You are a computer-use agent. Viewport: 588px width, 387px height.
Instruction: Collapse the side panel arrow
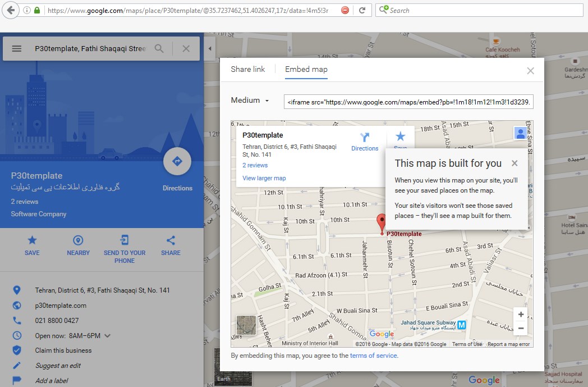point(210,48)
